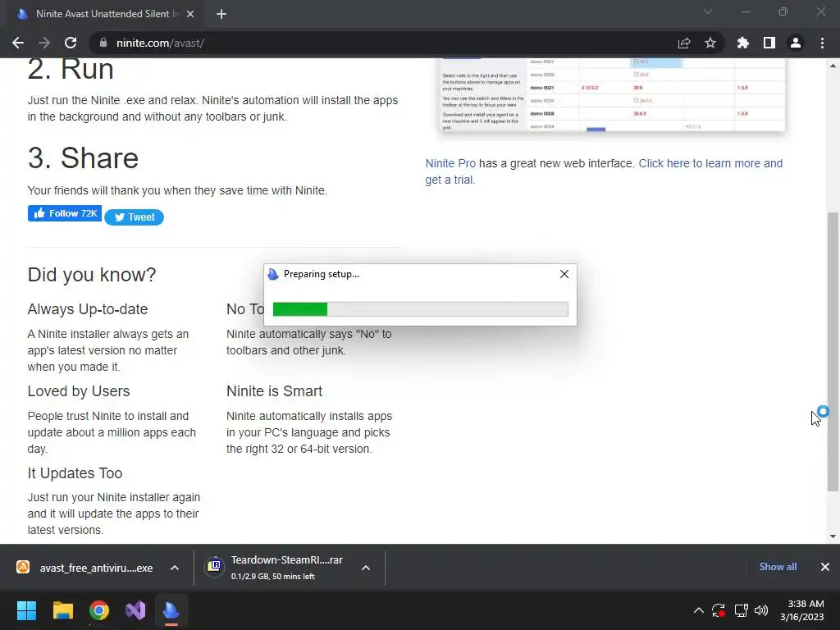Close the downloads bar
840x630 pixels.
coord(825,567)
